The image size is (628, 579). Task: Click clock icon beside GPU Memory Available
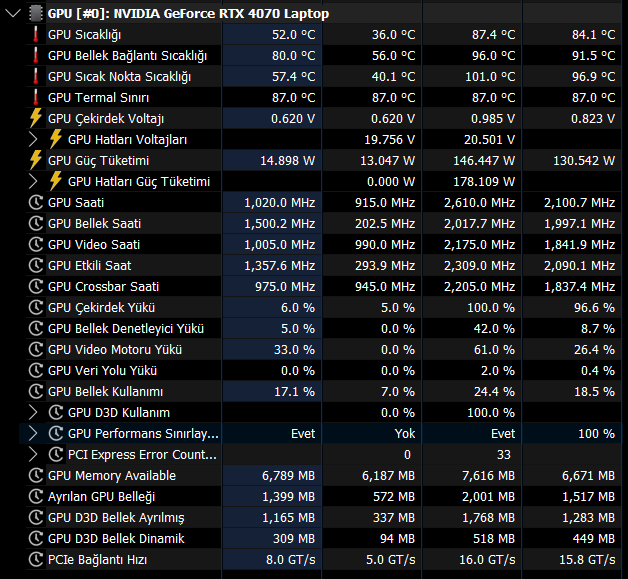click(x=36, y=476)
